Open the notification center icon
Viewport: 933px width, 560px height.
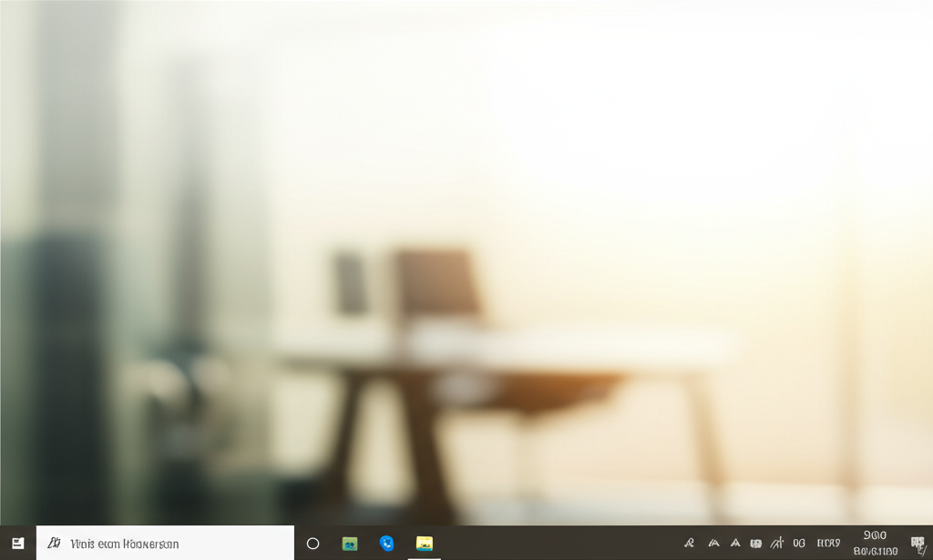tap(917, 544)
